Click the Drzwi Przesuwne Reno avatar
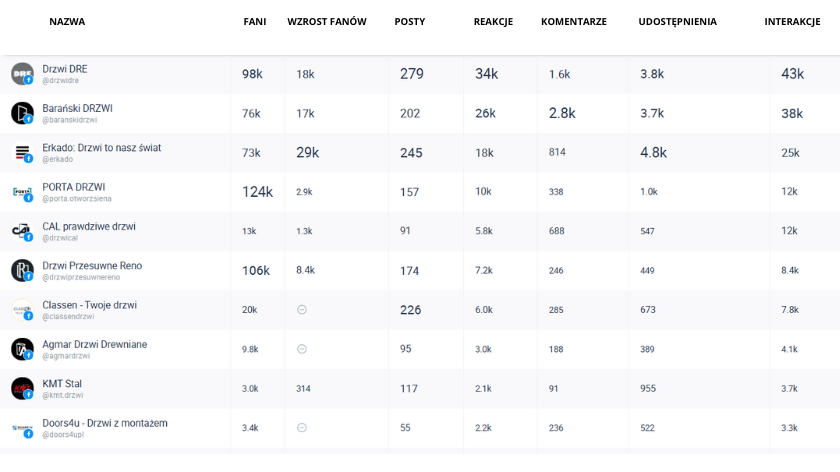 pyautogui.click(x=22, y=270)
